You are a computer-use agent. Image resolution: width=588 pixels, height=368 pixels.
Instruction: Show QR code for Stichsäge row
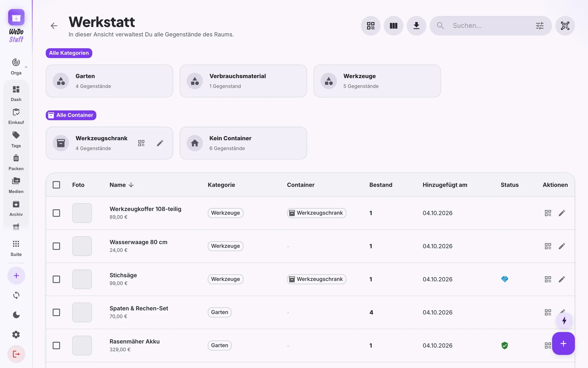(548, 279)
